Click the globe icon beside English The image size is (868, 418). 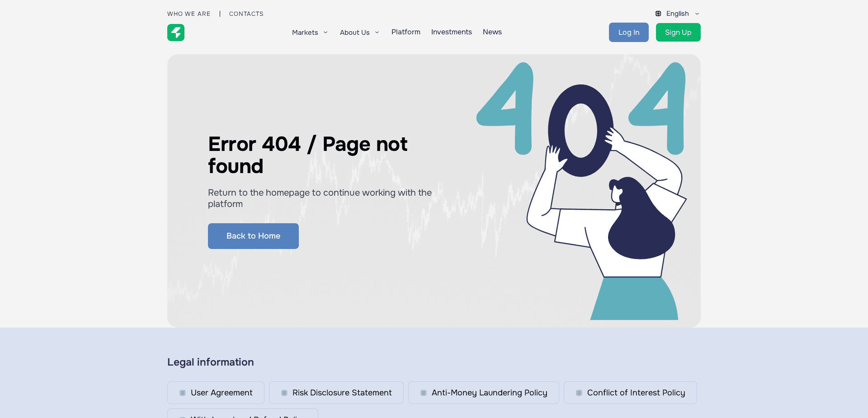658,14
